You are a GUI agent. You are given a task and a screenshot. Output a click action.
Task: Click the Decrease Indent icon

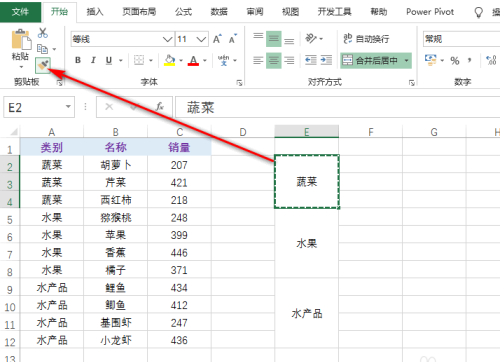[311, 60]
